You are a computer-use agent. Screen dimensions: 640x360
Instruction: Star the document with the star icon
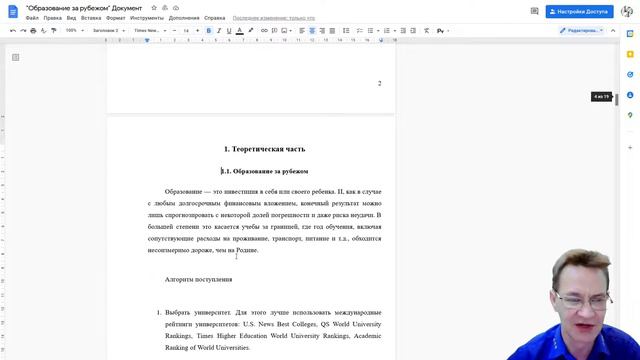[x=154, y=8]
